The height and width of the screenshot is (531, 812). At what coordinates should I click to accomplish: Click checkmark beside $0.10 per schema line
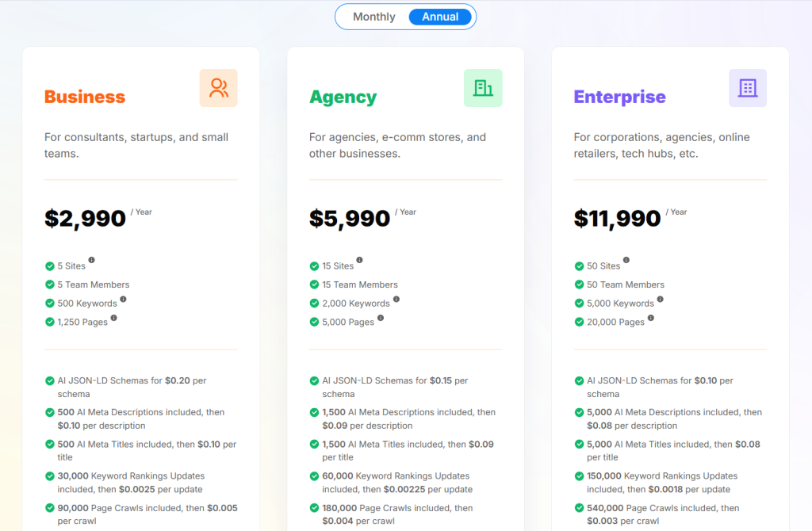coord(579,381)
